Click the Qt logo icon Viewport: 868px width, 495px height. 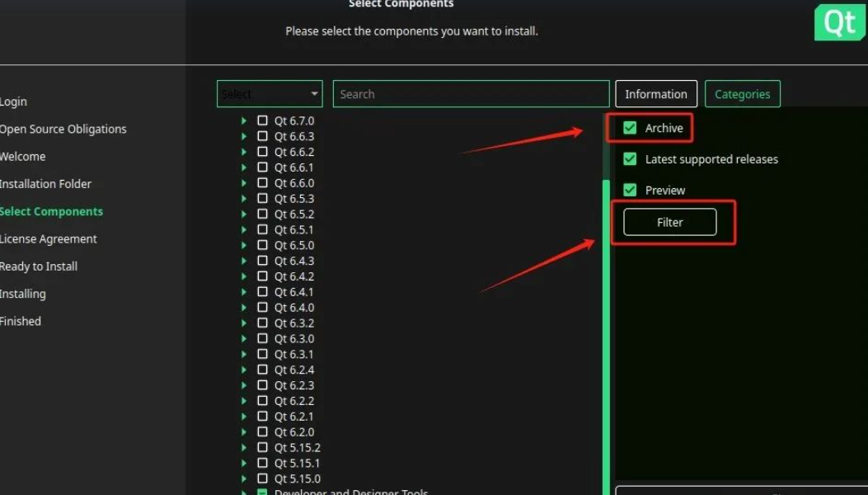click(x=840, y=22)
